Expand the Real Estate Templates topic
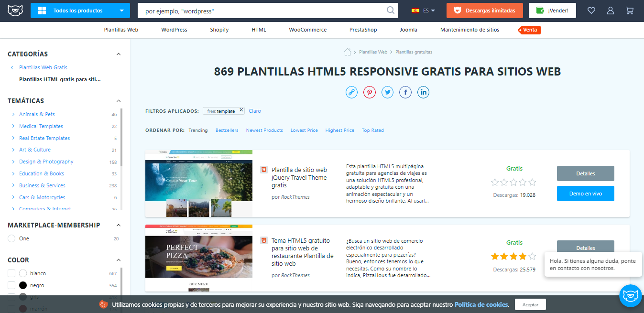 pyautogui.click(x=13, y=138)
